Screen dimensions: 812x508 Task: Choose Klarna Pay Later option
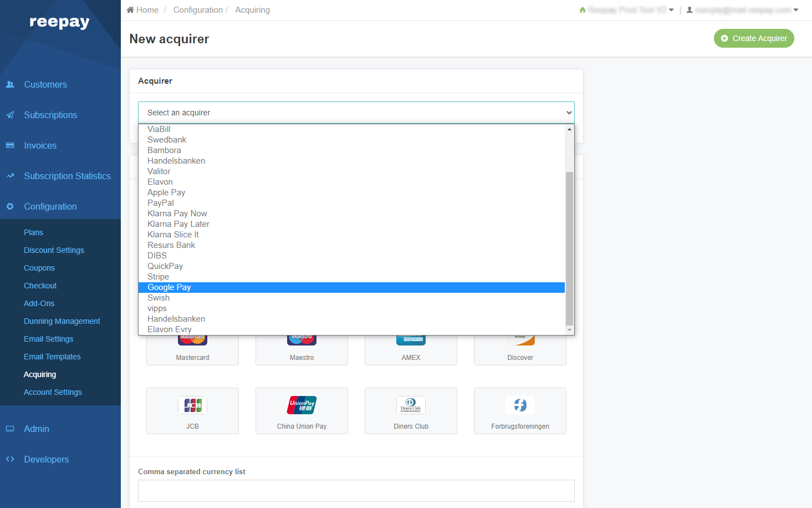pyautogui.click(x=351, y=224)
